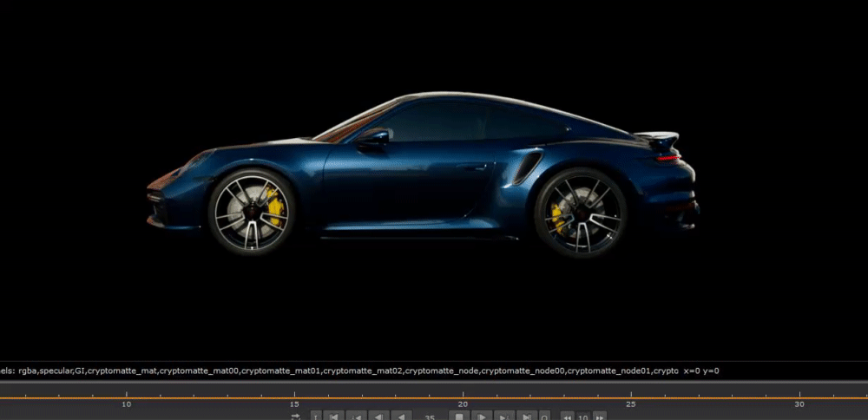Set the in point with the I button
The width and height of the screenshot is (868, 420).
point(316,416)
